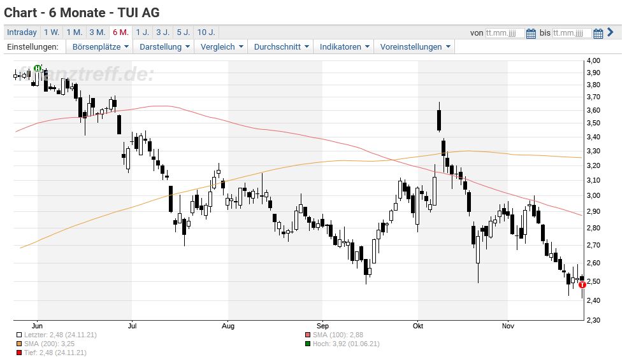Click the red T low marker
The width and height of the screenshot is (627, 364).
[582, 285]
